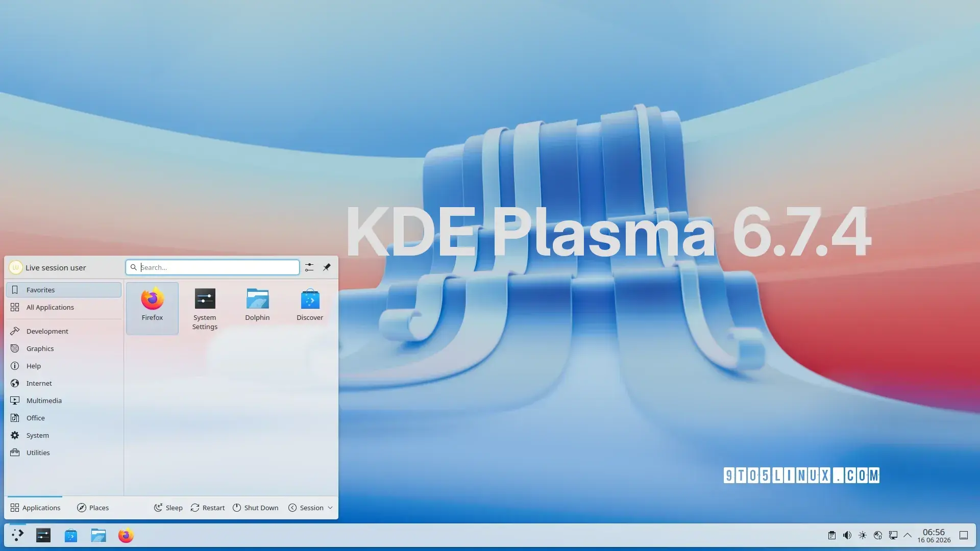Click the launcher search field
This screenshot has height=551, width=980.
point(212,267)
